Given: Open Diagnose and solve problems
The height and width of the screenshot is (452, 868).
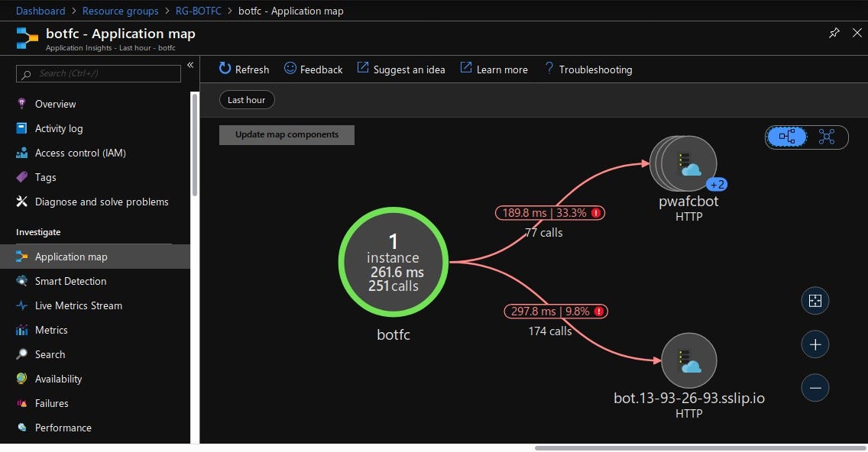Looking at the screenshot, I should coord(96,202).
